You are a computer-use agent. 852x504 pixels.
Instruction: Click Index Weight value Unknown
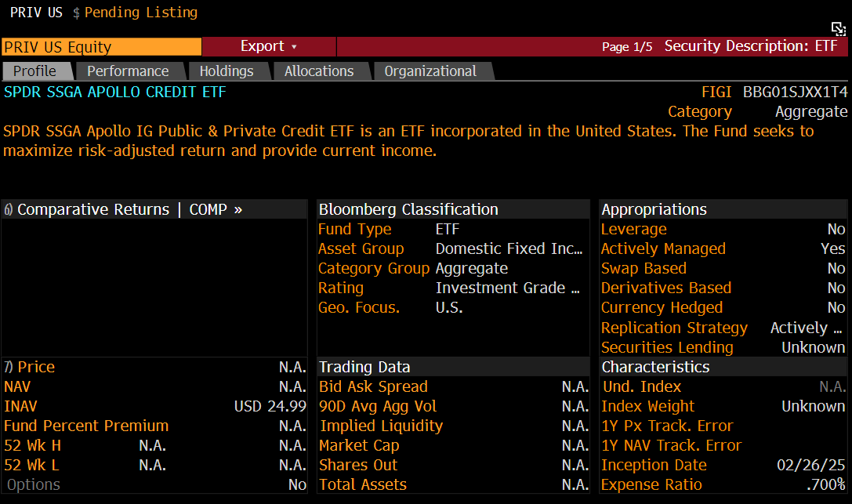coord(814,406)
